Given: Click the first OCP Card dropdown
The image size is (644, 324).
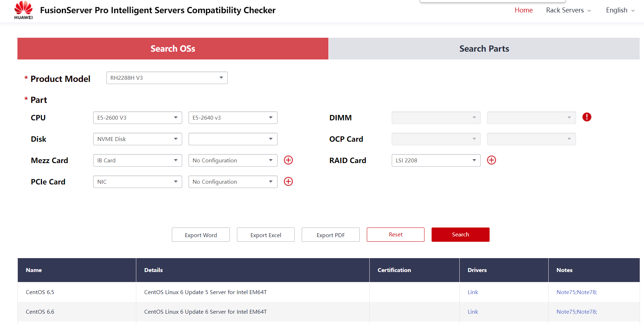Looking at the screenshot, I should [x=436, y=139].
